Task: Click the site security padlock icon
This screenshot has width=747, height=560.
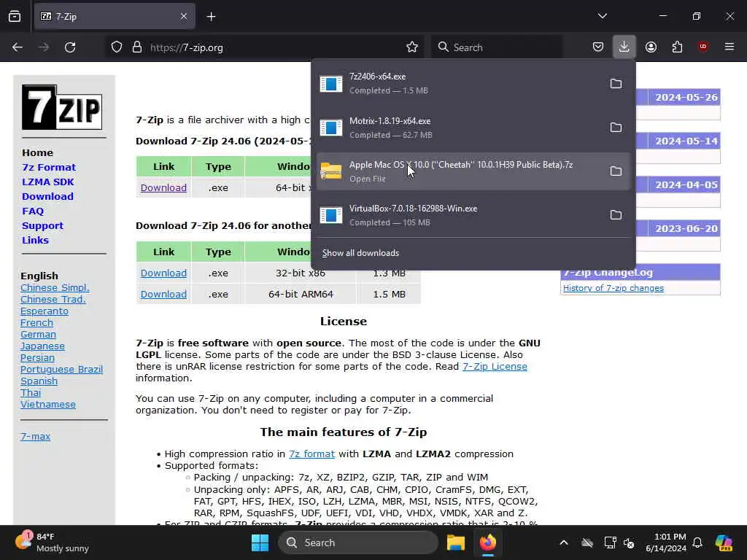Action: click(x=137, y=47)
